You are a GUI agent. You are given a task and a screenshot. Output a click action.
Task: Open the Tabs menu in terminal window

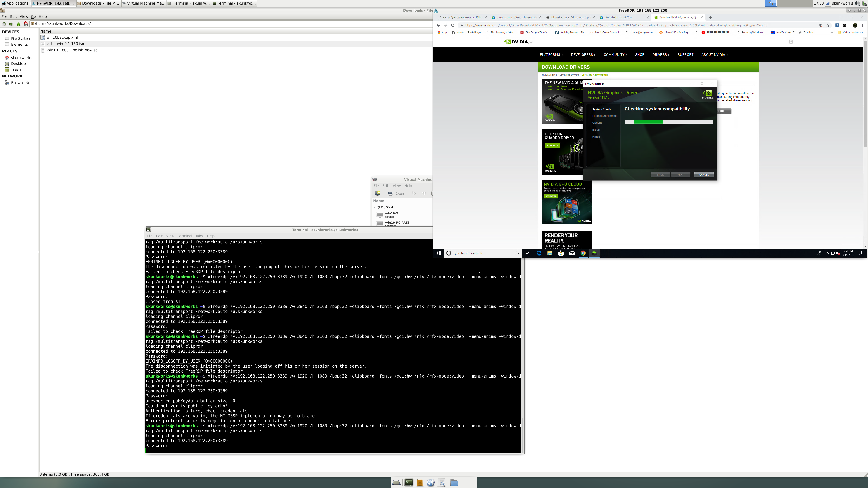pos(199,236)
